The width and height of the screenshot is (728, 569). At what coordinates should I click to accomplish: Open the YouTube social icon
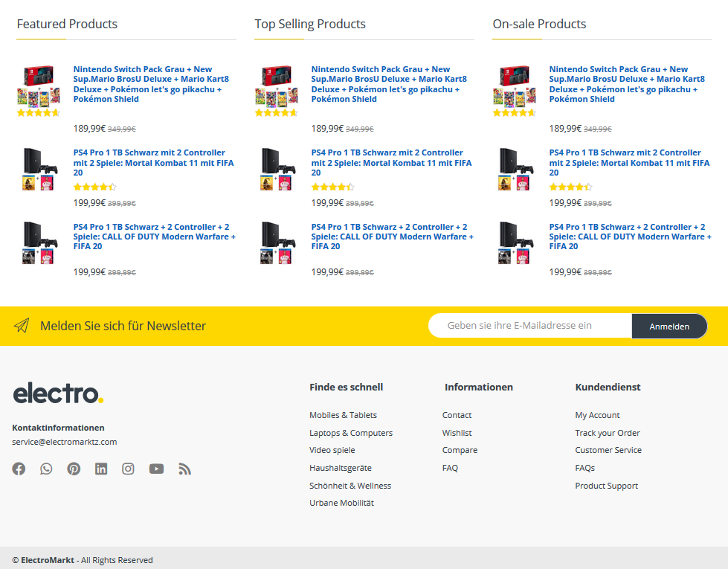click(x=156, y=469)
